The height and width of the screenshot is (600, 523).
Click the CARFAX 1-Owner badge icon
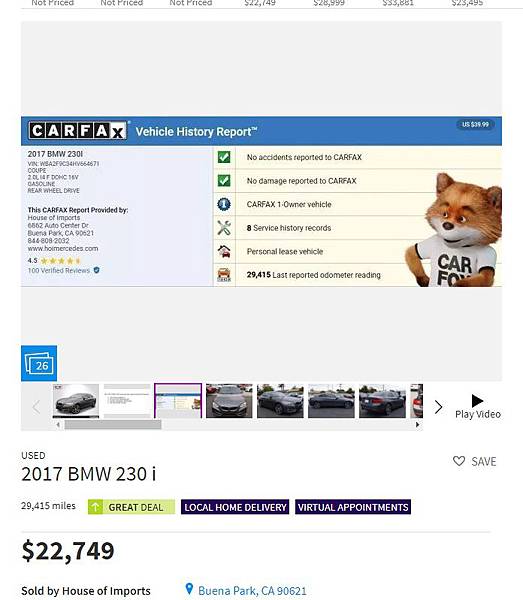(224, 204)
